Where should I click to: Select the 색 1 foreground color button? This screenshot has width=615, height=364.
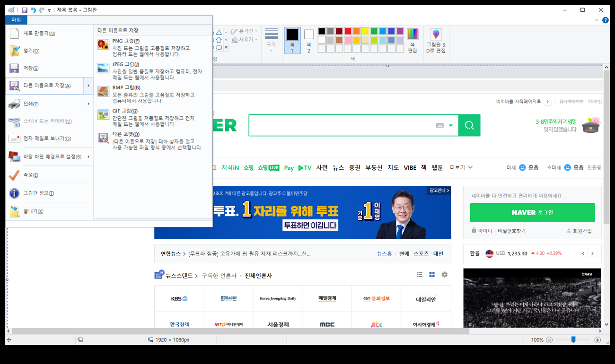point(292,41)
